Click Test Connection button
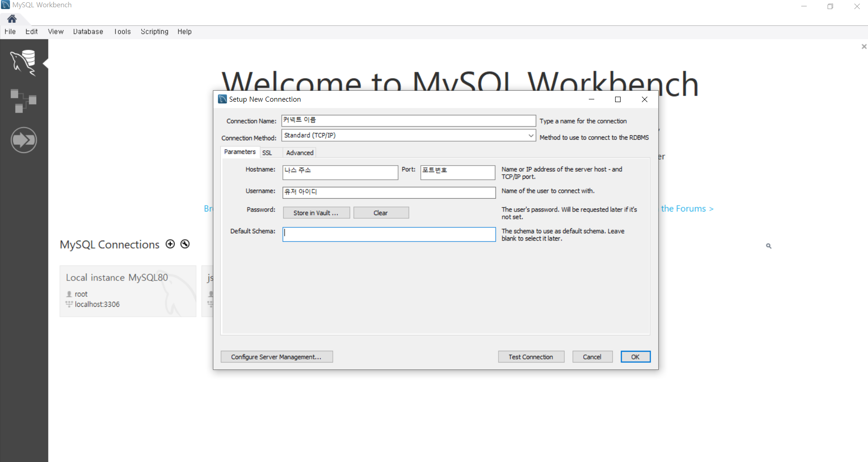 [x=531, y=357]
